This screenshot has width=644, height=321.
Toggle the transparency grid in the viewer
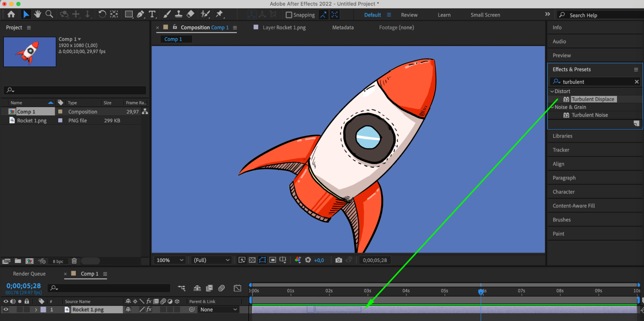(x=252, y=260)
